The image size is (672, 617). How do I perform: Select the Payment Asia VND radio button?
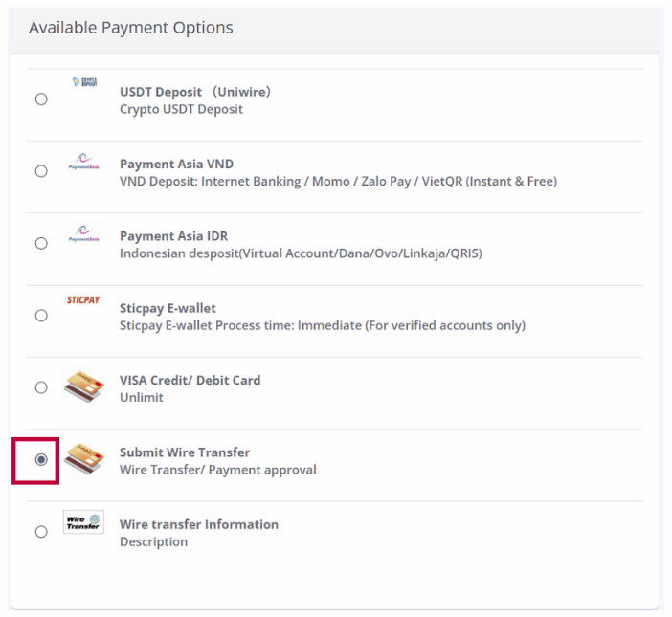[41, 171]
